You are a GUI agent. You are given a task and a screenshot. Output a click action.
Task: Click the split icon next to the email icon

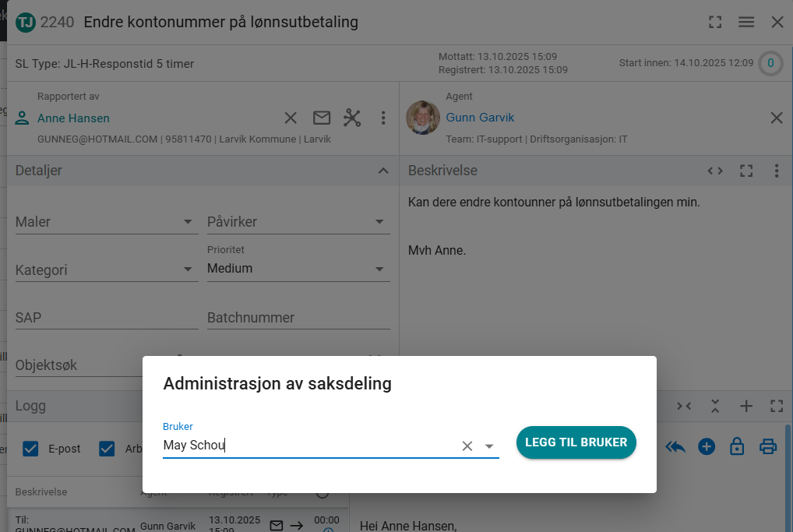(x=352, y=118)
